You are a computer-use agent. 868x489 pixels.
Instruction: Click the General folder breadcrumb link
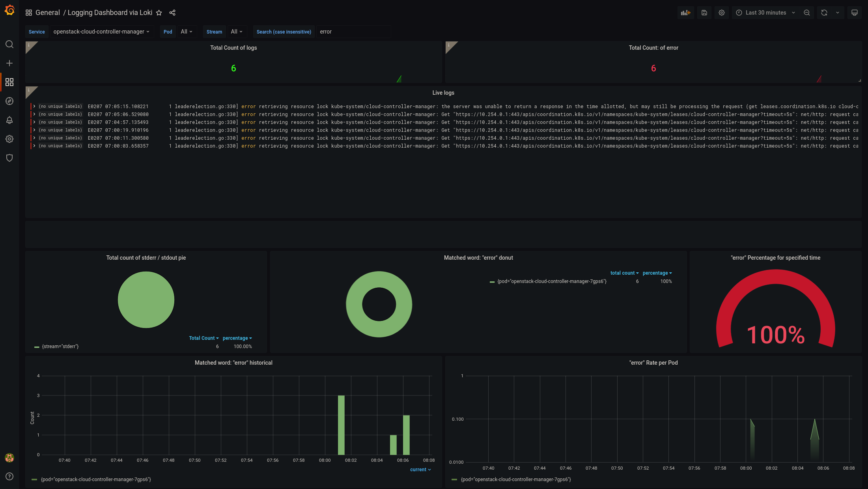tap(47, 13)
